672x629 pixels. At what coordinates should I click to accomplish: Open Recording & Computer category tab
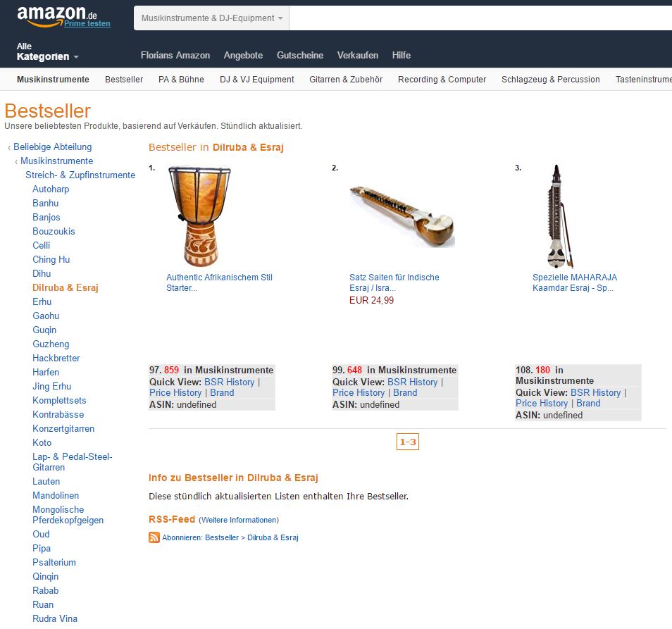442,80
